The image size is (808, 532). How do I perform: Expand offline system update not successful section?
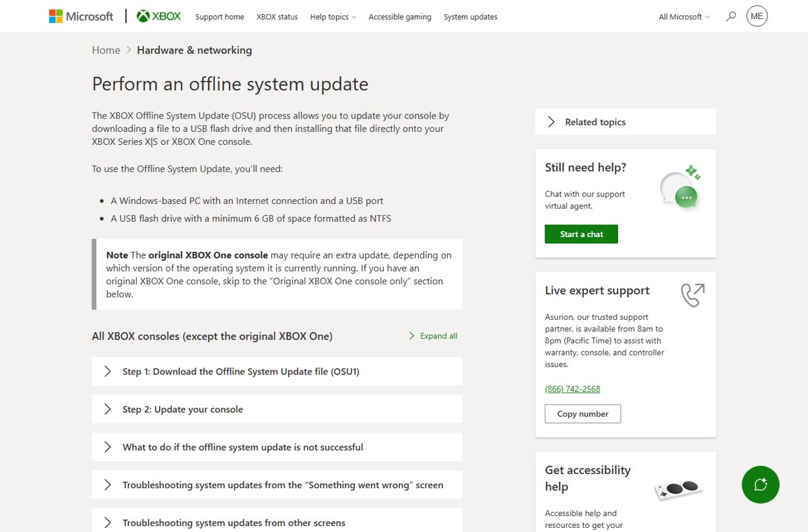click(277, 446)
